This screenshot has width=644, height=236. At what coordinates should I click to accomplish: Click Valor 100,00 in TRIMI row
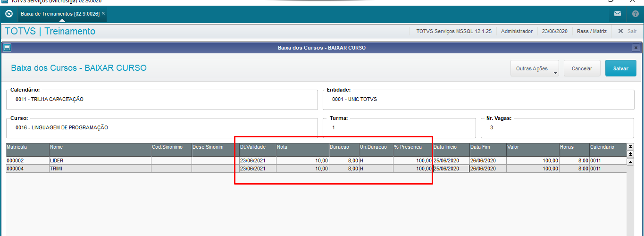pyautogui.click(x=533, y=169)
